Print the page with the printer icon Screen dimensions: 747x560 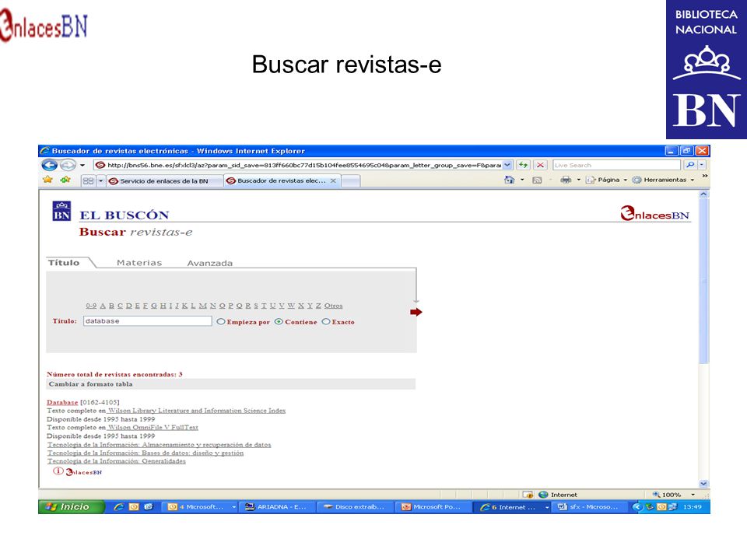[x=566, y=180]
